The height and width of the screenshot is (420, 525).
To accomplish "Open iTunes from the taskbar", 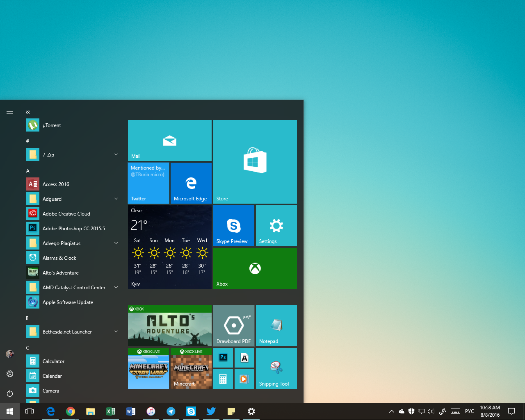I will (x=151, y=411).
